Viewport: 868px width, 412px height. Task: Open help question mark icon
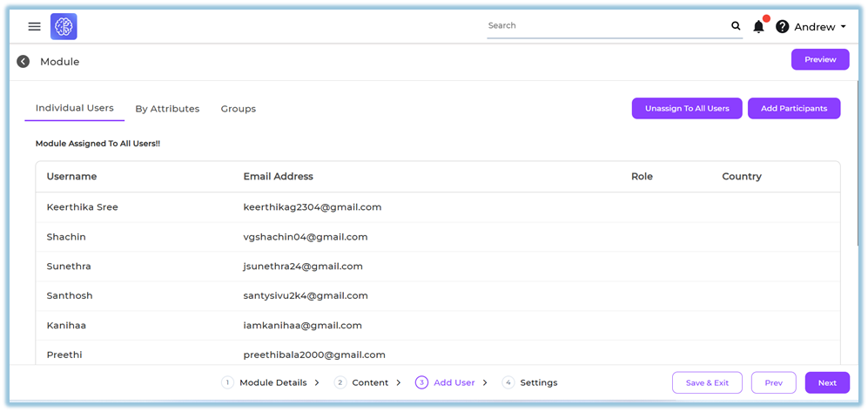click(x=782, y=27)
